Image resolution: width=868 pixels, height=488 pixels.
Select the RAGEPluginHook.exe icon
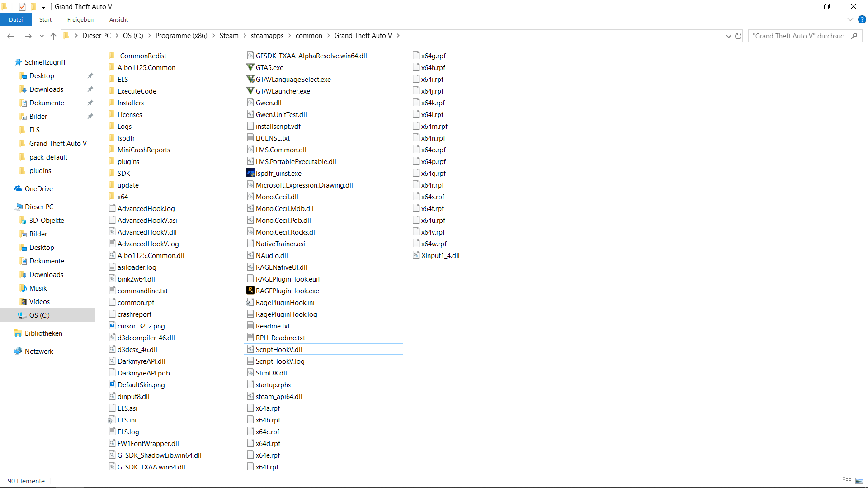click(x=250, y=291)
